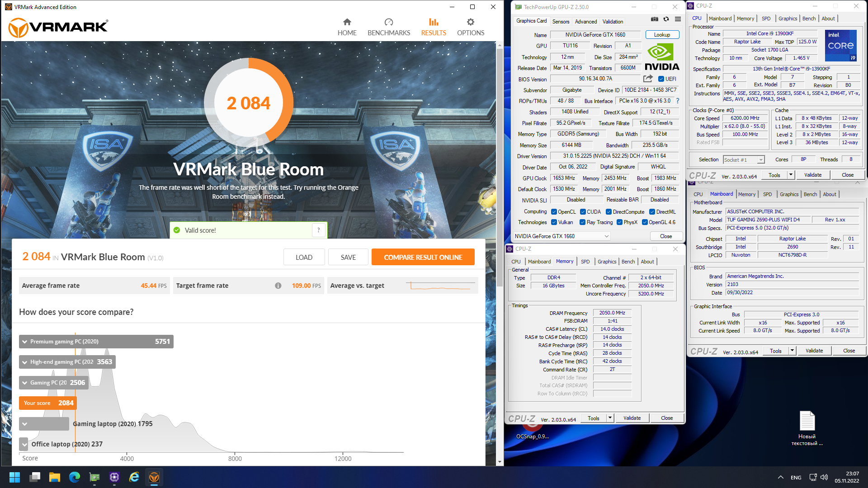Open the OPTIONS gear icon
The image size is (868, 488).
[x=471, y=22]
